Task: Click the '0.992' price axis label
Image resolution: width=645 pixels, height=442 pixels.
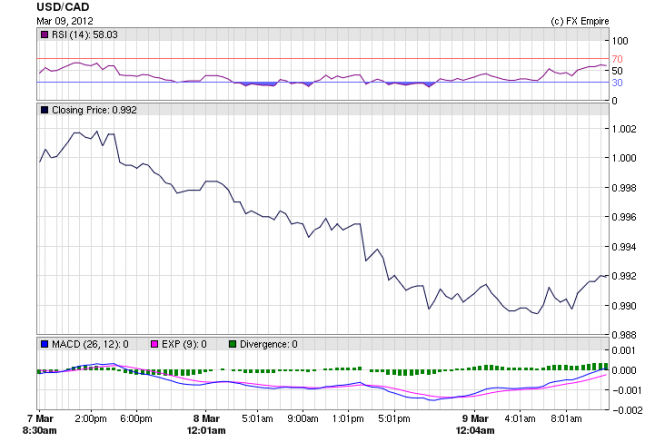Action: pos(624,276)
